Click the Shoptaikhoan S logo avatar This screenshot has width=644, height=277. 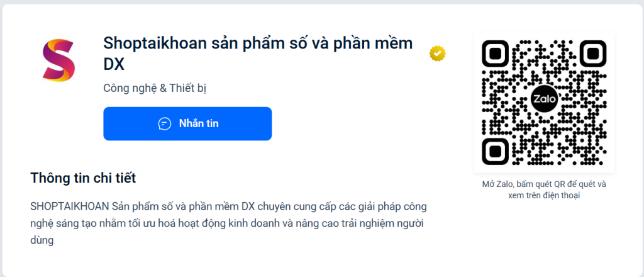[58, 60]
